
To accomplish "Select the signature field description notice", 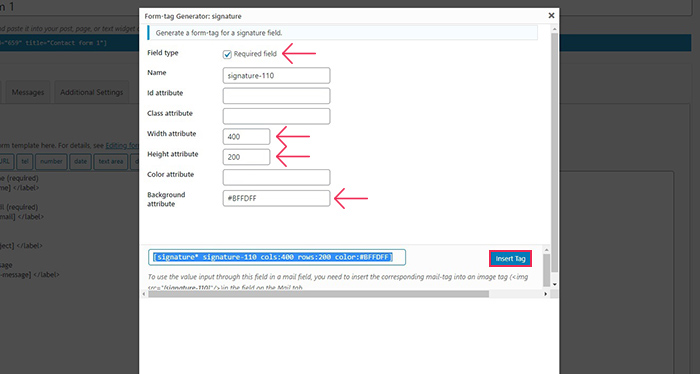I will 342,33.
